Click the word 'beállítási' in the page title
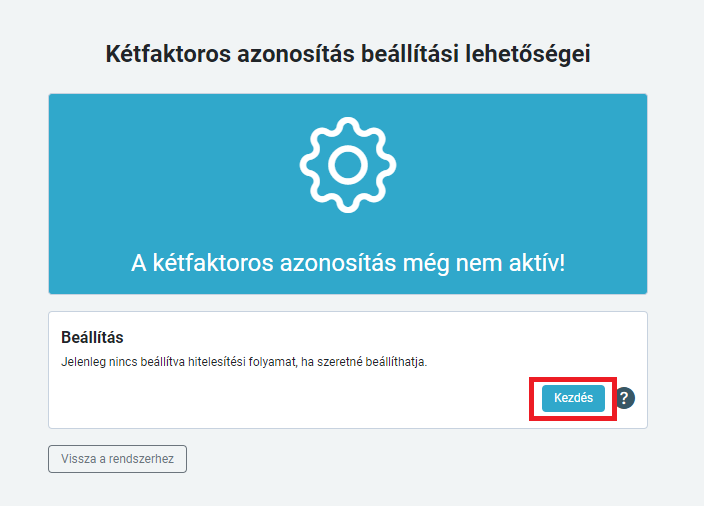The width and height of the screenshot is (704, 506). pos(410,54)
